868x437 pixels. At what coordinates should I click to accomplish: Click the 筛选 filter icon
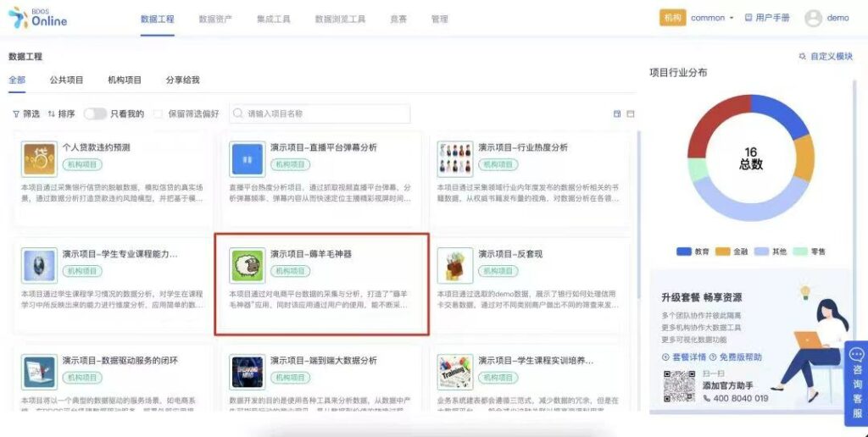coord(16,114)
